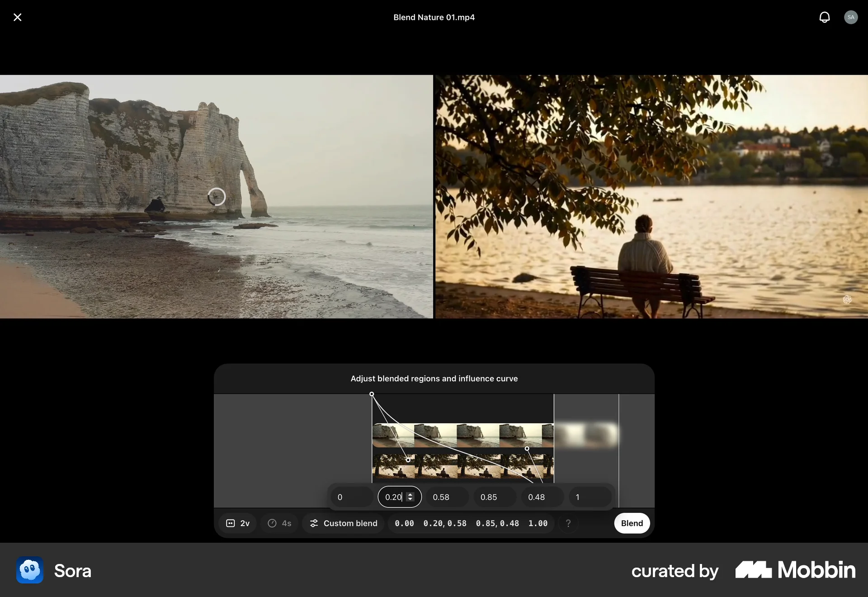Click the help question mark icon
The width and height of the screenshot is (868, 597).
[x=568, y=523]
